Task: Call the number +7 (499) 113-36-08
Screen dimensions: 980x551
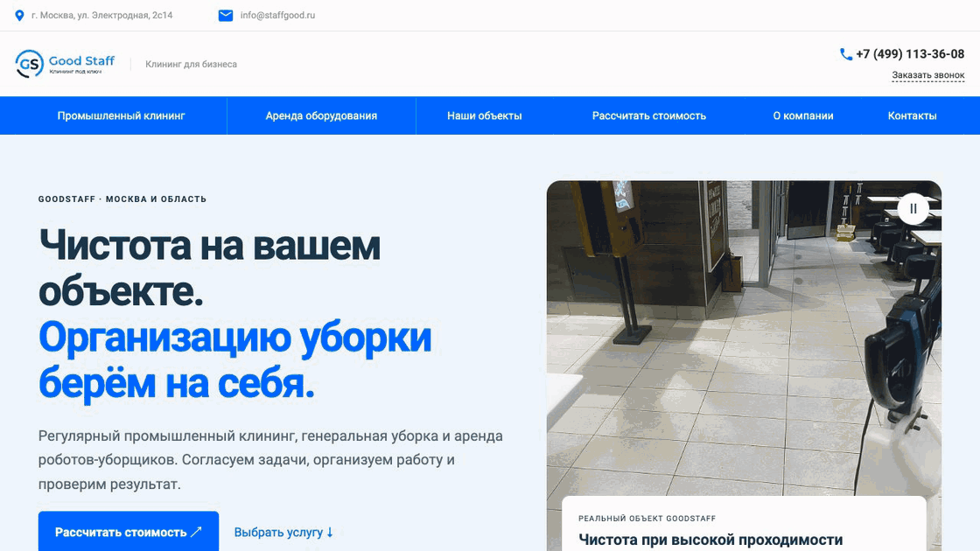Action: (x=910, y=54)
